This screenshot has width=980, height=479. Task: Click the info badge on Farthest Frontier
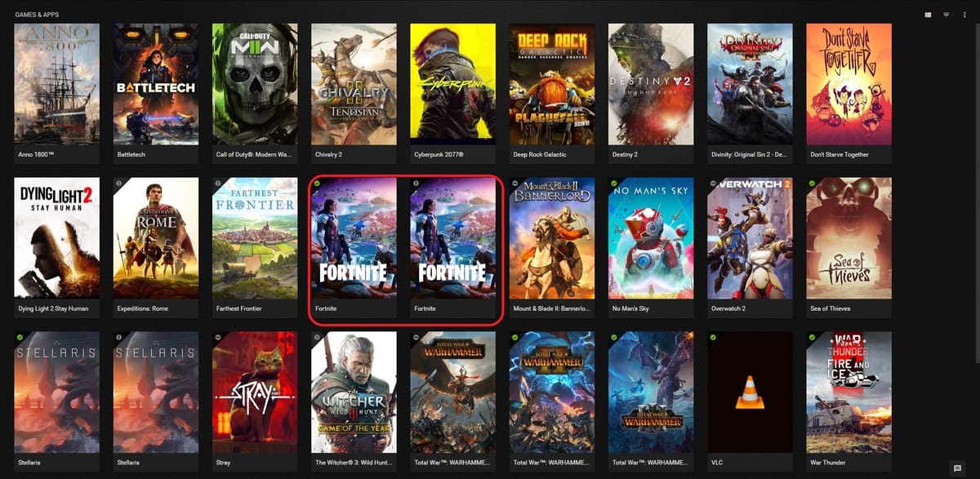tap(217, 183)
